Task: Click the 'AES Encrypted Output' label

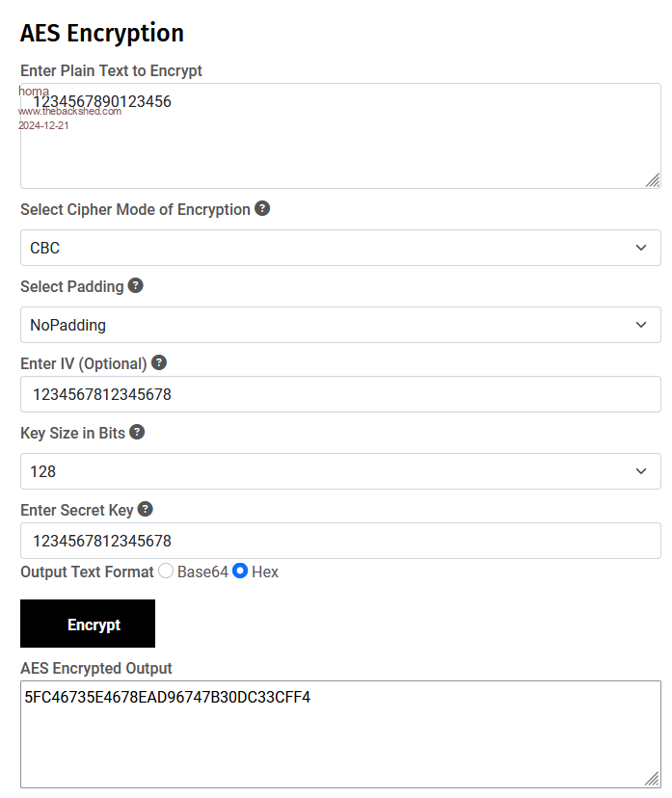Action: coord(96,668)
